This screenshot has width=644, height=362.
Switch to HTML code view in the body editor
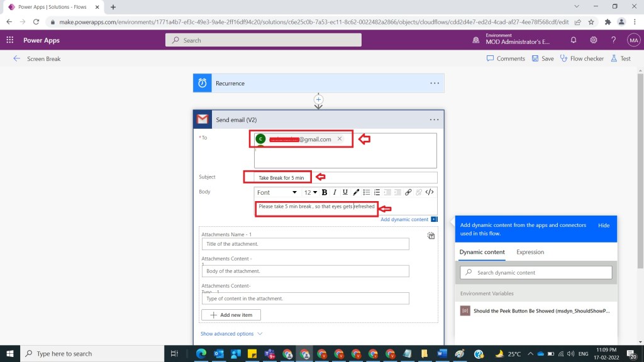430,192
